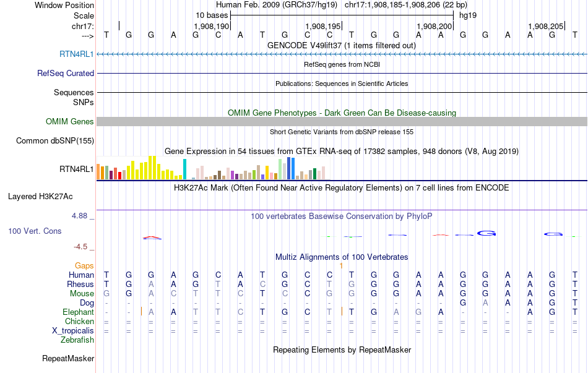The image size is (588, 373).
Task: Click the Sequences track label
Action: tap(74, 92)
